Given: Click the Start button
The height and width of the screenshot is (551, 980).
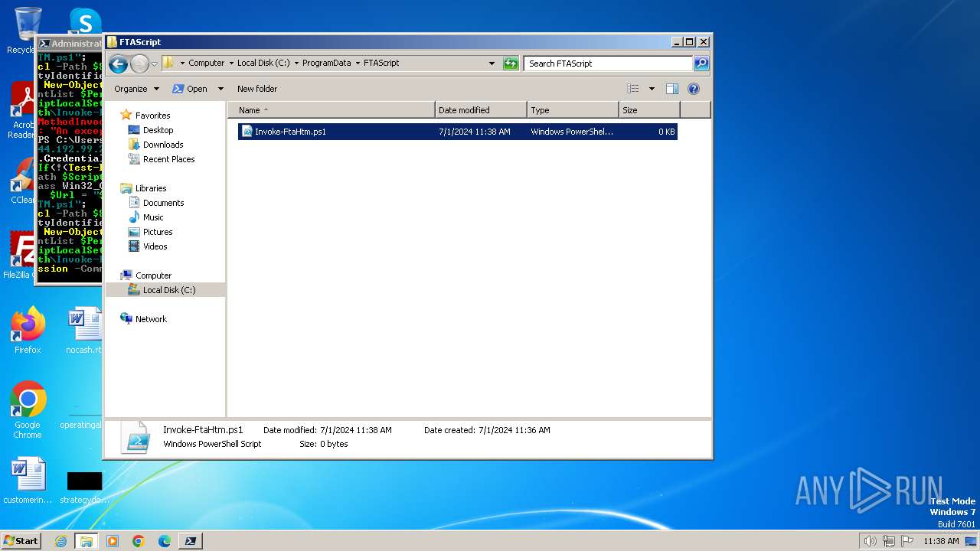Looking at the screenshot, I should click(x=21, y=540).
